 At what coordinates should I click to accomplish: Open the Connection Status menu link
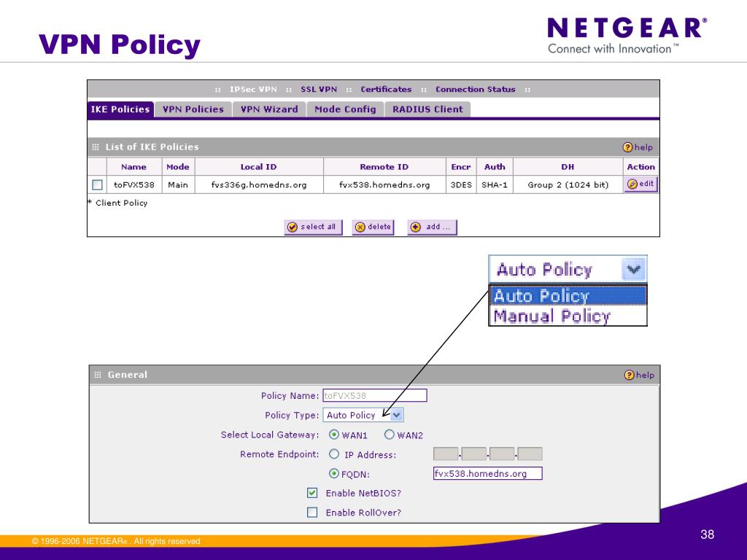tap(476, 90)
